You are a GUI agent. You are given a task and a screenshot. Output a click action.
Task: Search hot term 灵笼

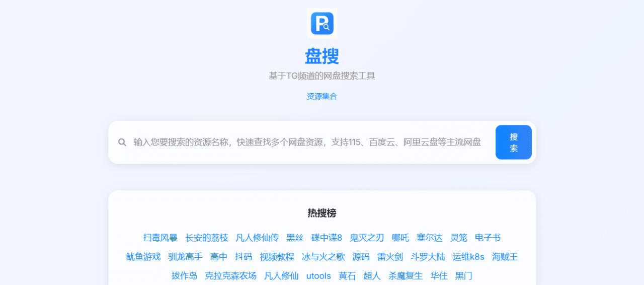[x=459, y=238]
